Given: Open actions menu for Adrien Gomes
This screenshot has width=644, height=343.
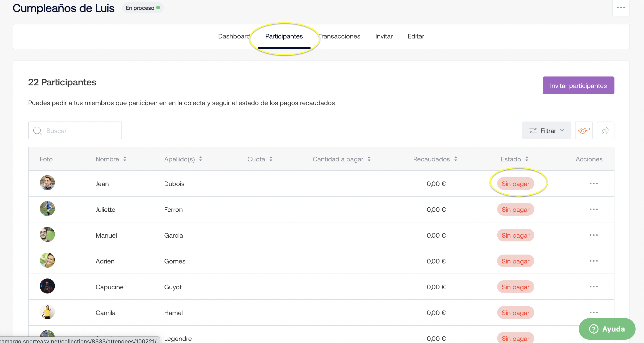Looking at the screenshot, I should 594,261.
